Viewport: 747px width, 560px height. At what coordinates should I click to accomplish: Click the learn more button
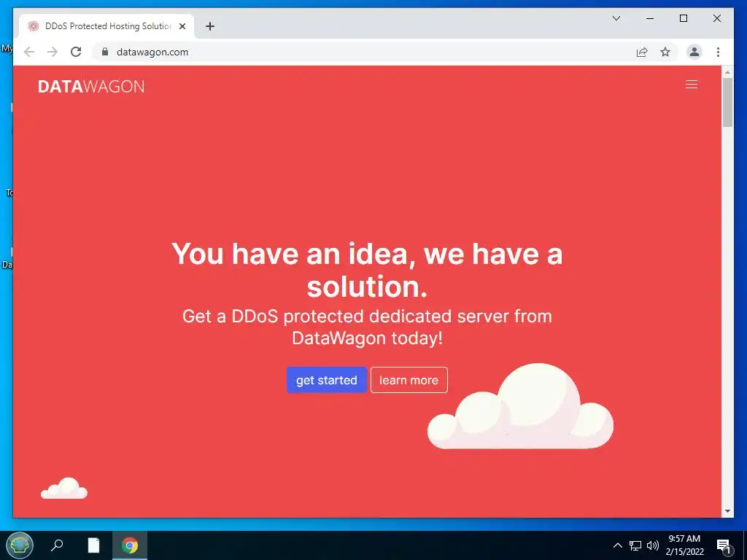coord(409,380)
